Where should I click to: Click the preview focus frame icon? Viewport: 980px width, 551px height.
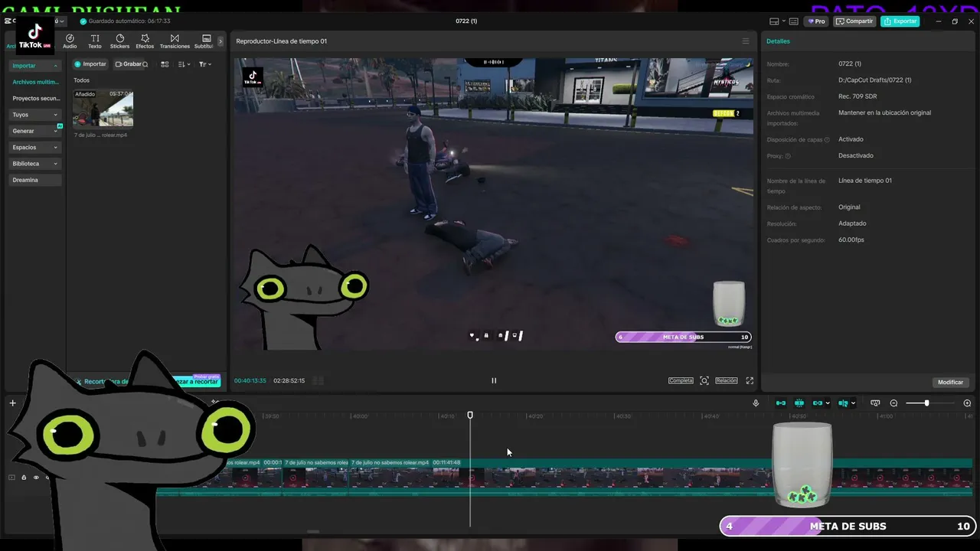pyautogui.click(x=704, y=380)
